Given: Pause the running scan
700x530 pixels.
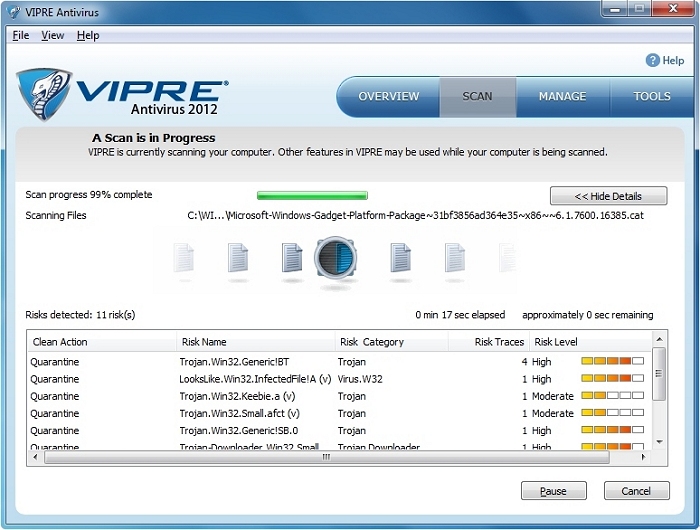Looking at the screenshot, I should tap(554, 491).
